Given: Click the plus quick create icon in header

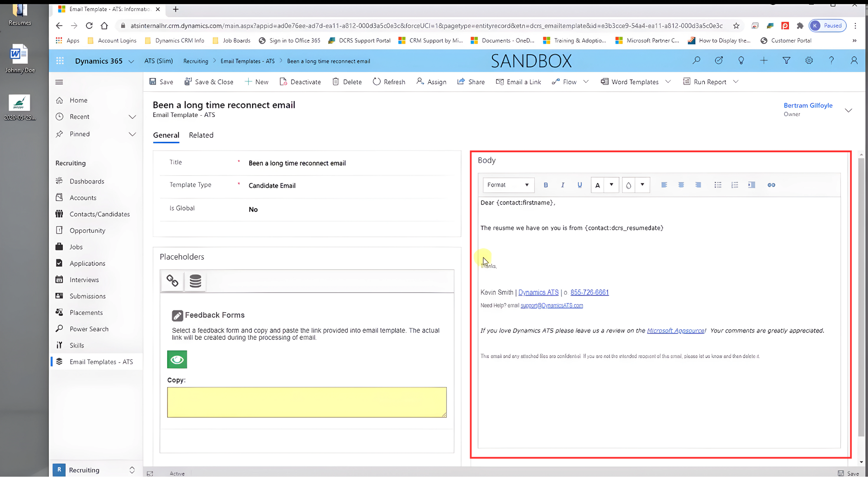Looking at the screenshot, I should click(x=764, y=61).
